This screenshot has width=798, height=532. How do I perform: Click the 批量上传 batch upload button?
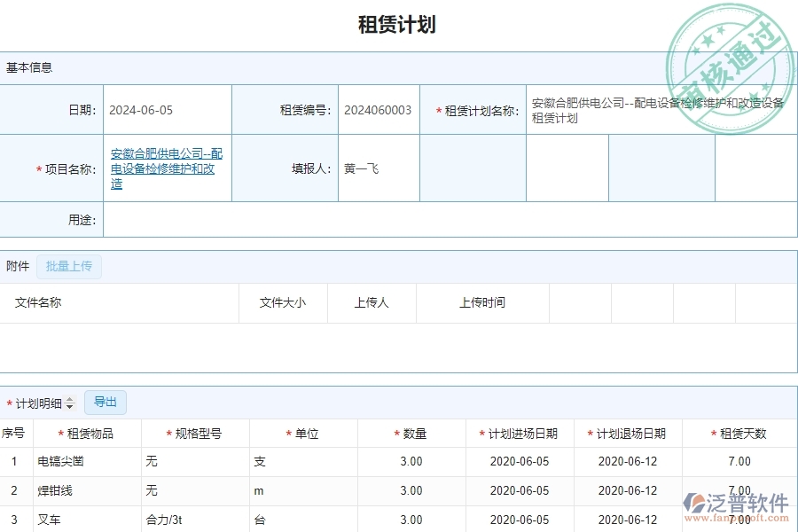(69, 266)
